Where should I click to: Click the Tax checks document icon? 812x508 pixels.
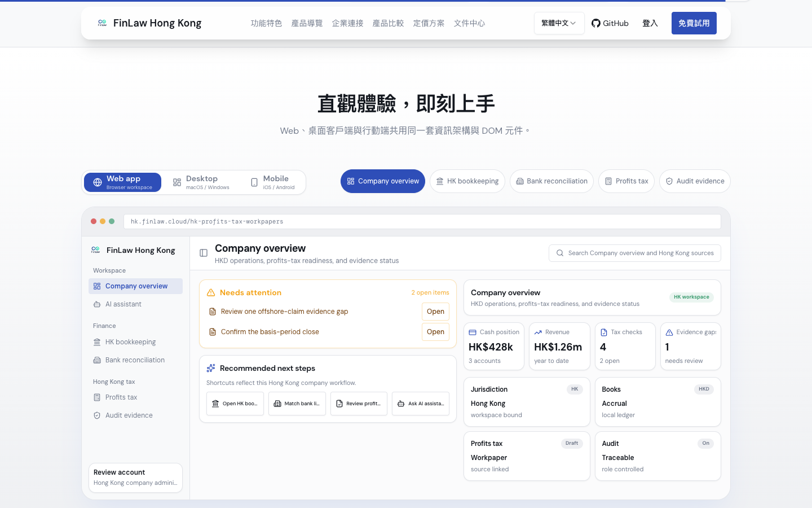pos(604,332)
